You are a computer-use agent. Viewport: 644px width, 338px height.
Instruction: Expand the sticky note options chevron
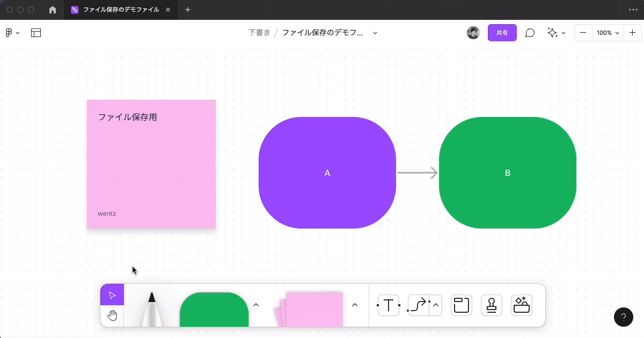354,304
